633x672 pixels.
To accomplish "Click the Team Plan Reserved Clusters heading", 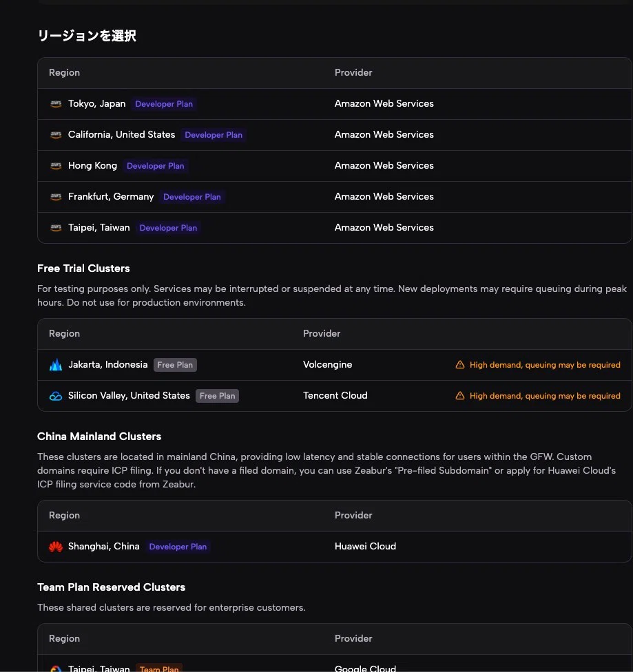I will [111, 587].
